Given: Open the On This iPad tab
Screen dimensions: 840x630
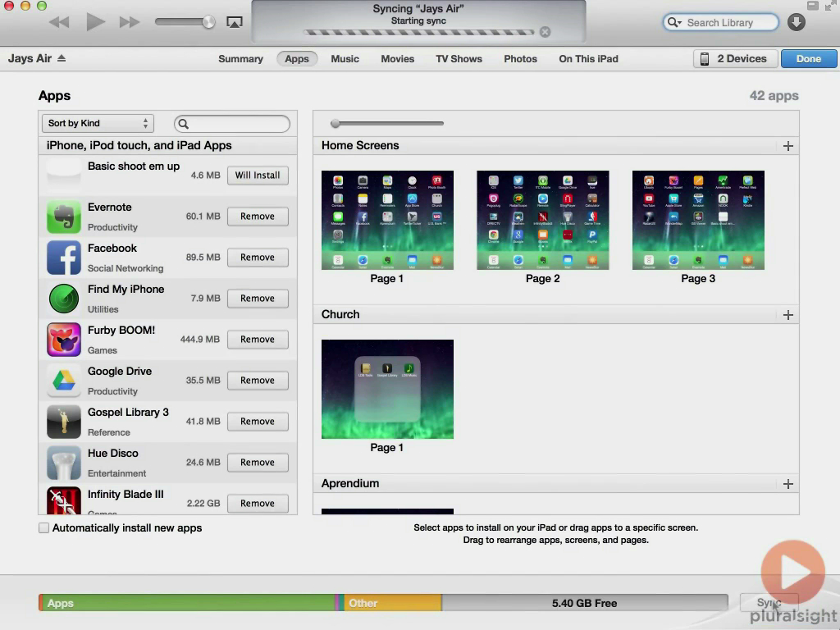Looking at the screenshot, I should 588,59.
